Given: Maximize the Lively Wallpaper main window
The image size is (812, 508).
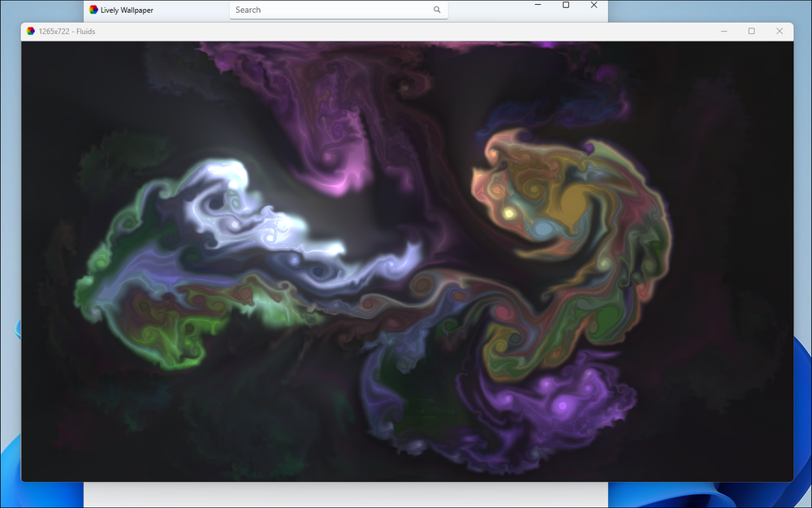Looking at the screenshot, I should [565, 6].
